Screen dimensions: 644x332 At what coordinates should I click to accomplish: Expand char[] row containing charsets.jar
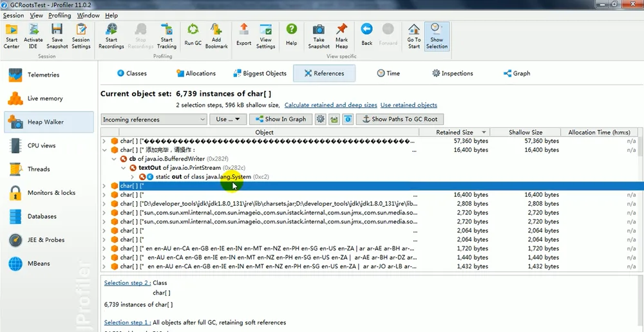click(x=104, y=204)
